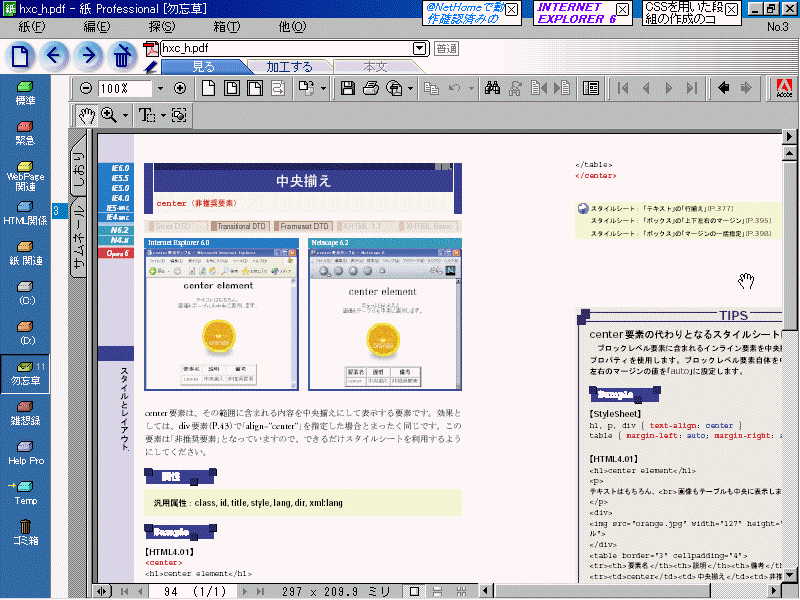
Task: Click the binoculars Find icon
Action: (492, 88)
